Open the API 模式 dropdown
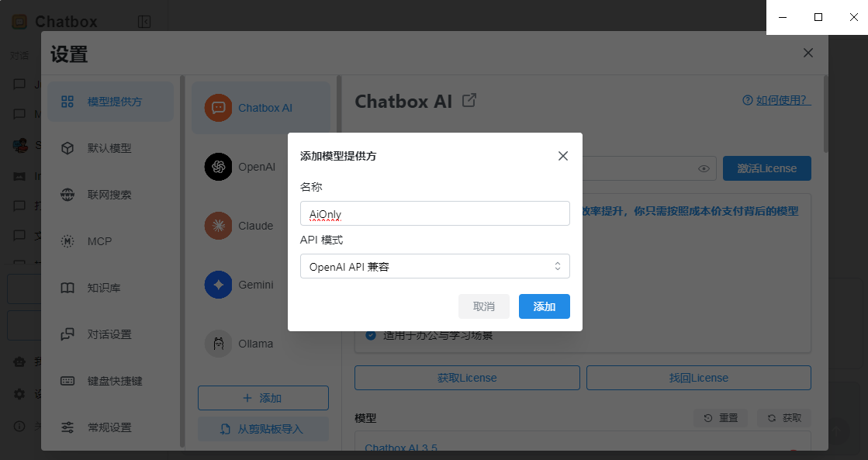The width and height of the screenshot is (868, 460). tap(434, 266)
